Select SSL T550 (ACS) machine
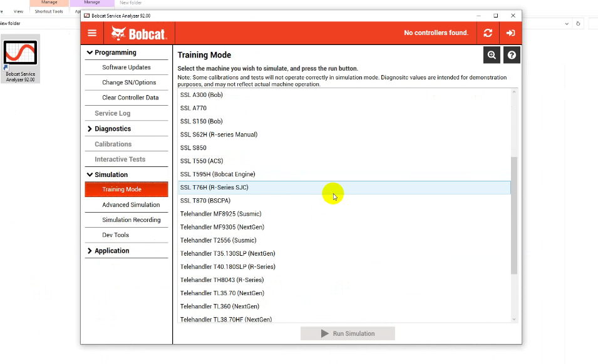 [x=344, y=161]
